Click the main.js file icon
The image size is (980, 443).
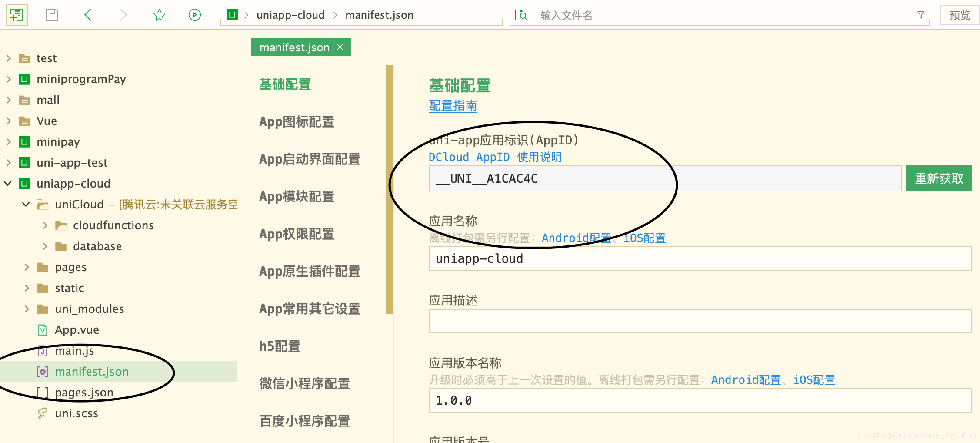pyautogui.click(x=43, y=351)
